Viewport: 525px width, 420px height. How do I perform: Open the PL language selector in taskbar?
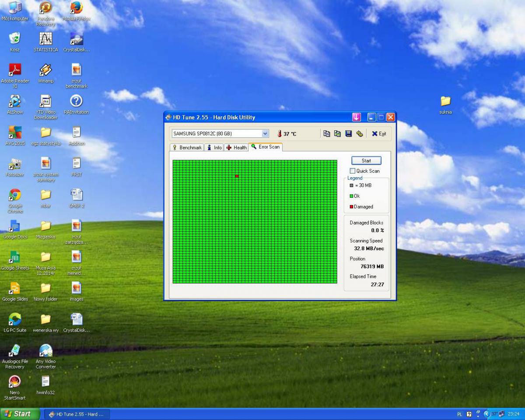click(459, 414)
